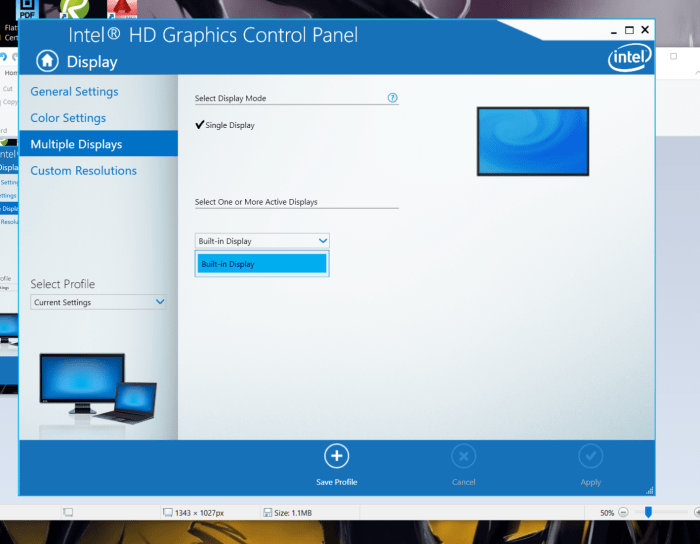Viewport: 700px width, 544px height.
Task: Click the monitor and laptop illustration
Action: pyautogui.click(x=98, y=388)
